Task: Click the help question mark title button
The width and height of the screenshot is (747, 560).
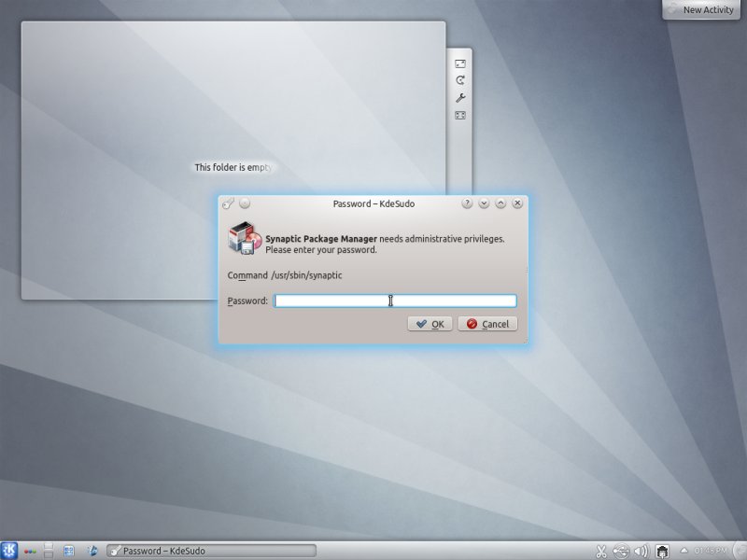Action: [467, 203]
